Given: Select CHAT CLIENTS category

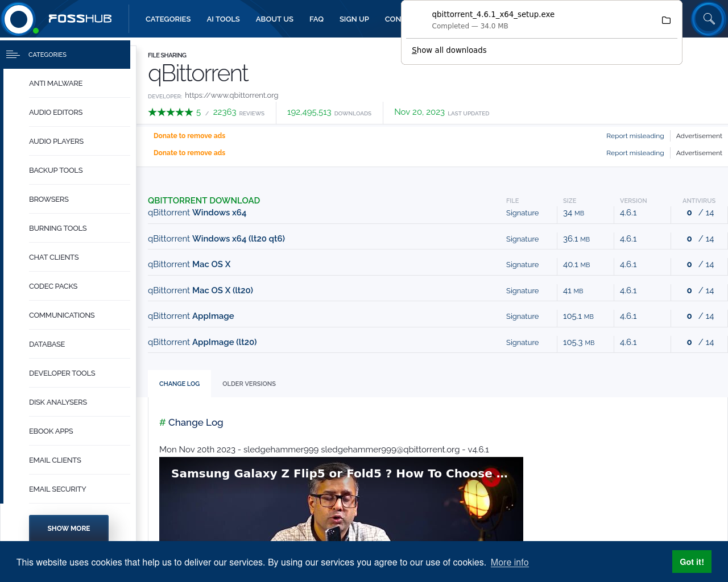Looking at the screenshot, I should click(54, 257).
